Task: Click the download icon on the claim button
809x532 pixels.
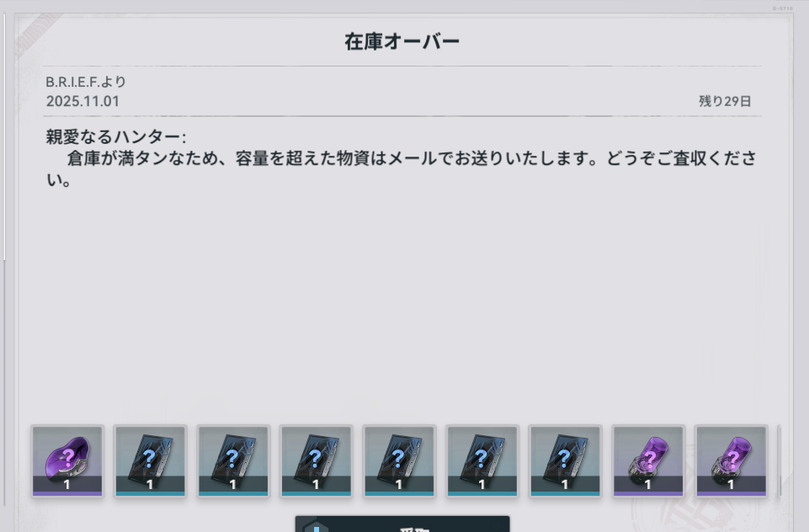Action: (x=317, y=527)
